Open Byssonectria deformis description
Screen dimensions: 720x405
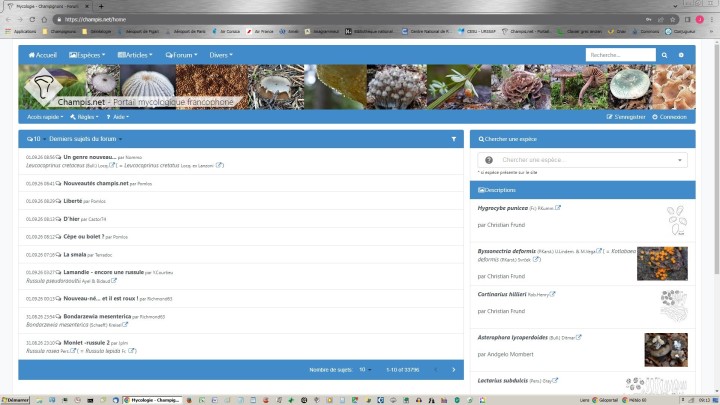[x=506, y=251]
